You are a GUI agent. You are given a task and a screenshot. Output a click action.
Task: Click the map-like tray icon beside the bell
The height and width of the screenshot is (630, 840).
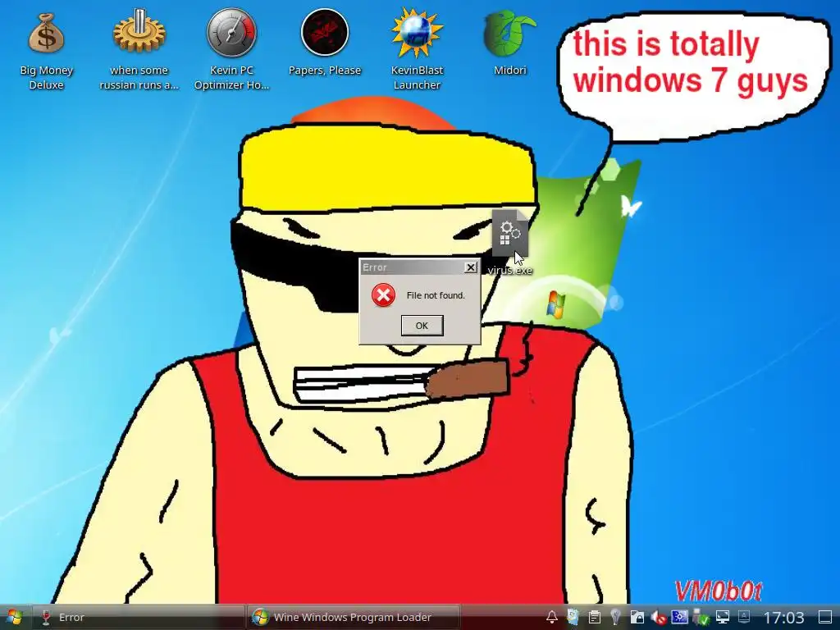(573, 617)
